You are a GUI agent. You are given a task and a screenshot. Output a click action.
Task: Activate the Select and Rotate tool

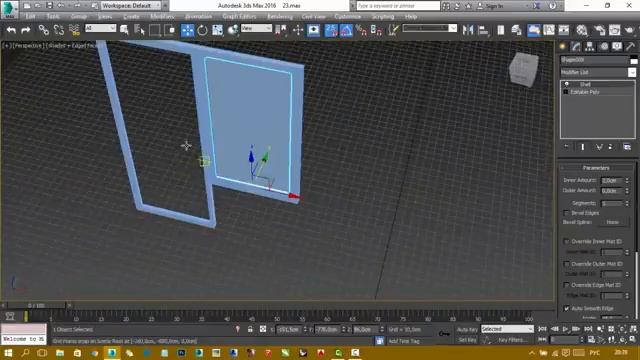[202, 30]
